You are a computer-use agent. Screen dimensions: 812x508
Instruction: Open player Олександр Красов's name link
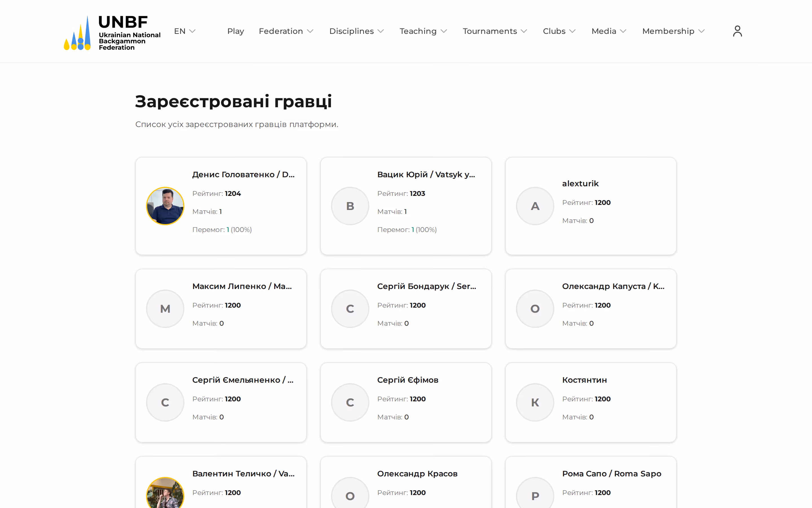[417, 474]
